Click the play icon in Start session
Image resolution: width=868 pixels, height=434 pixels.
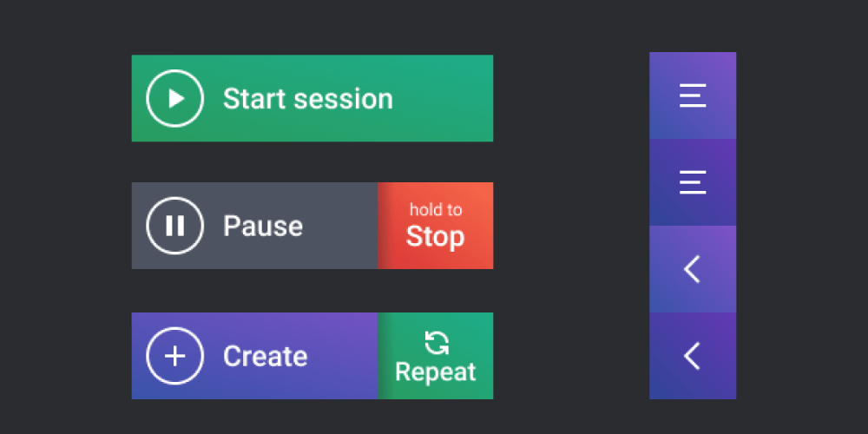coord(175,98)
